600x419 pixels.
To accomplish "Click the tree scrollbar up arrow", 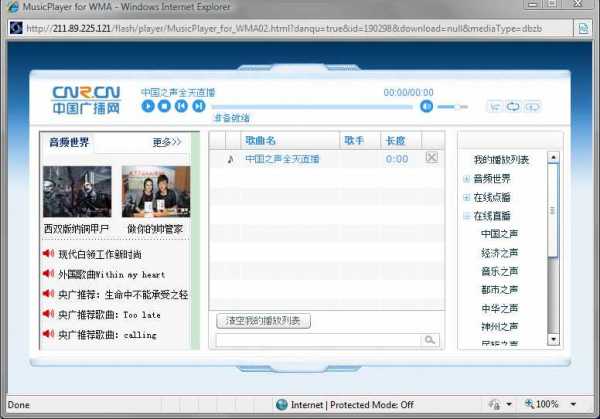I will point(553,157).
